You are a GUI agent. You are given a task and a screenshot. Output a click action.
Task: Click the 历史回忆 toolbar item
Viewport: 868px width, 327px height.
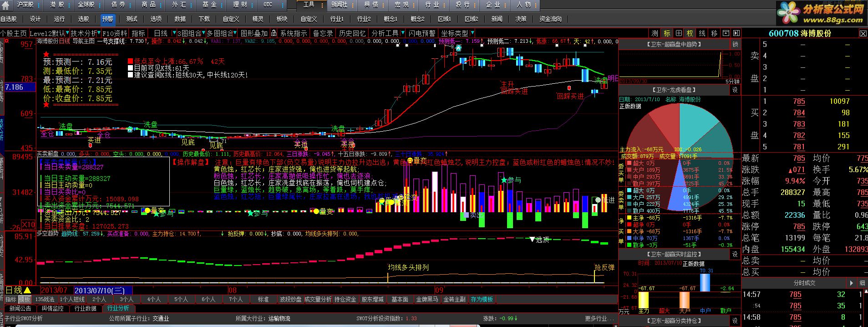click(x=352, y=33)
